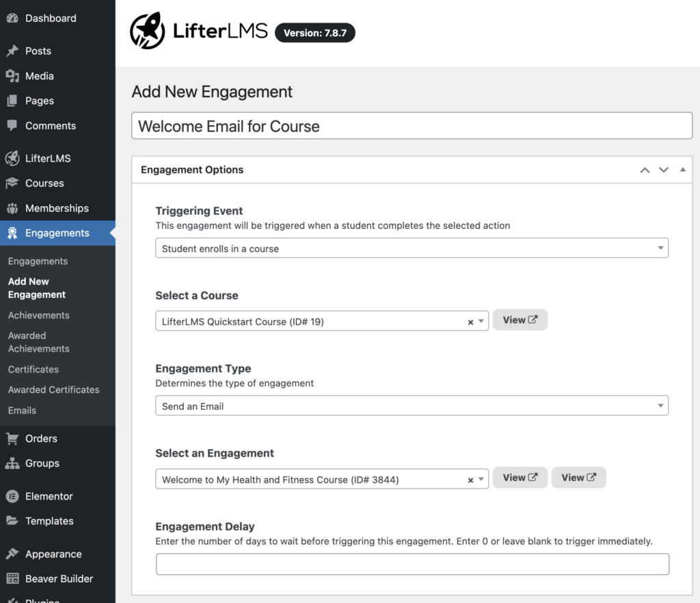Click the Posts pushpin icon
The width and height of the screenshot is (700, 603).
[12, 51]
